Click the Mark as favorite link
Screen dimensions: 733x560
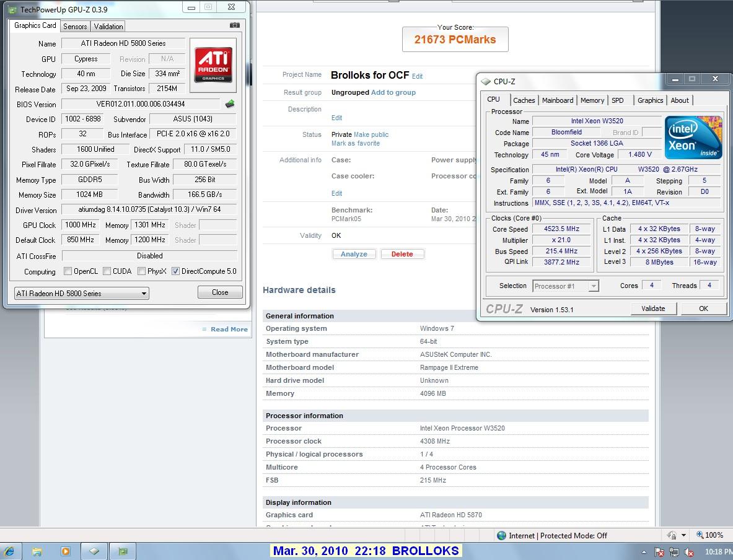coord(355,144)
